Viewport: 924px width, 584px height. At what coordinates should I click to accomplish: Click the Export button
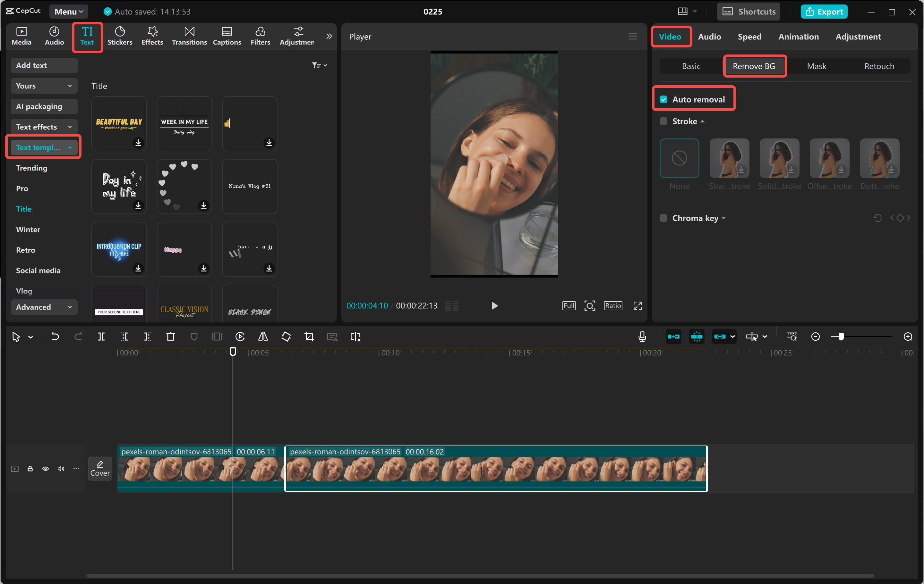tap(824, 11)
